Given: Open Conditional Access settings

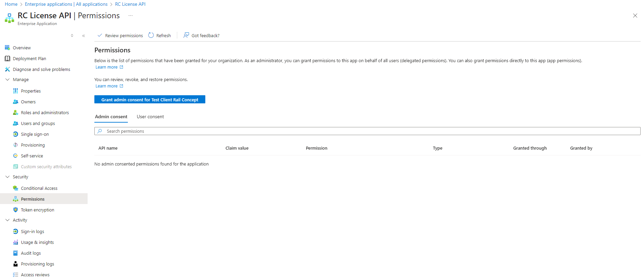Looking at the screenshot, I should (x=39, y=188).
